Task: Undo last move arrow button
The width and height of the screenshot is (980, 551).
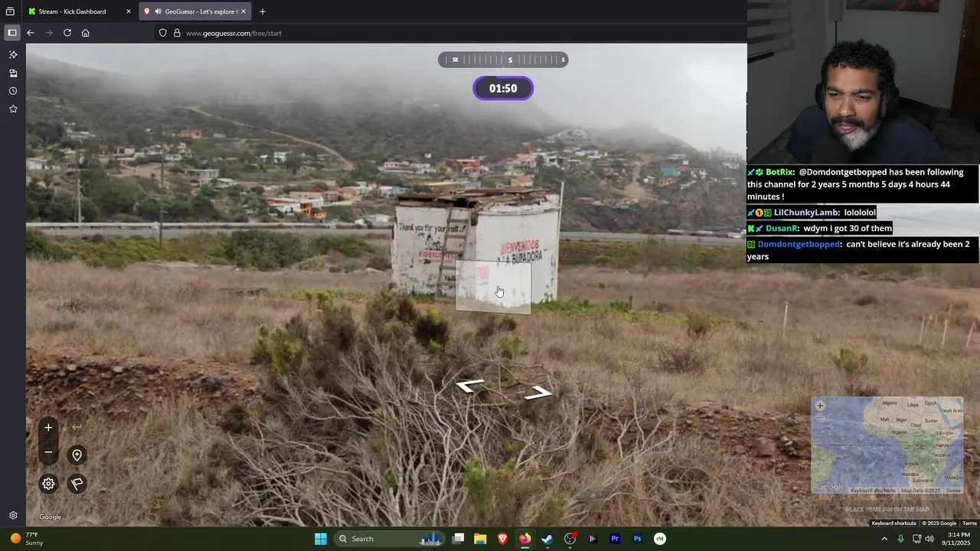Action: (x=77, y=428)
